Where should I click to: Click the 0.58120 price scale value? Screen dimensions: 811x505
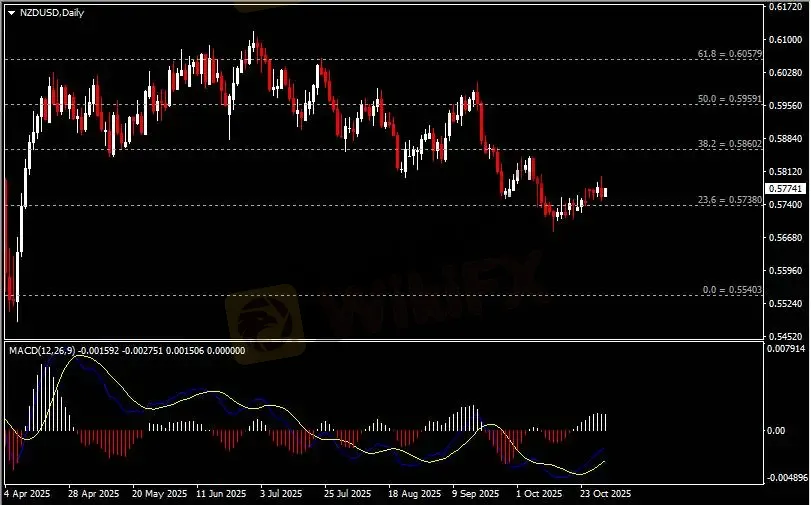coord(786,172)
